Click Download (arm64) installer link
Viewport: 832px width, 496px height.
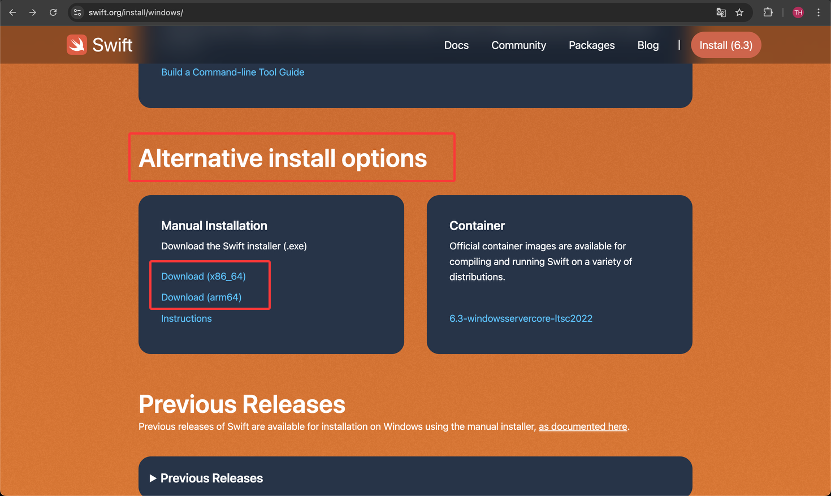pos(201,297)
